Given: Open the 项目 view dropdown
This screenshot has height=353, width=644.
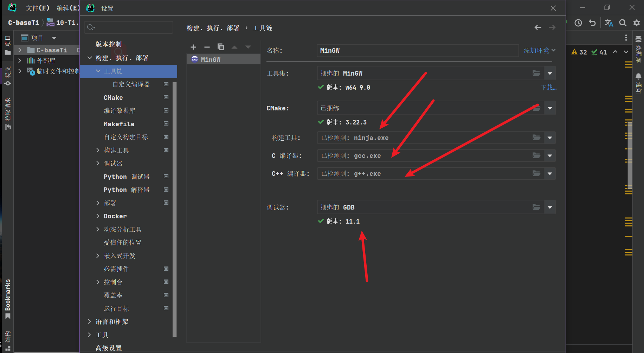Looking at the screenshot, I should point(54,38).
